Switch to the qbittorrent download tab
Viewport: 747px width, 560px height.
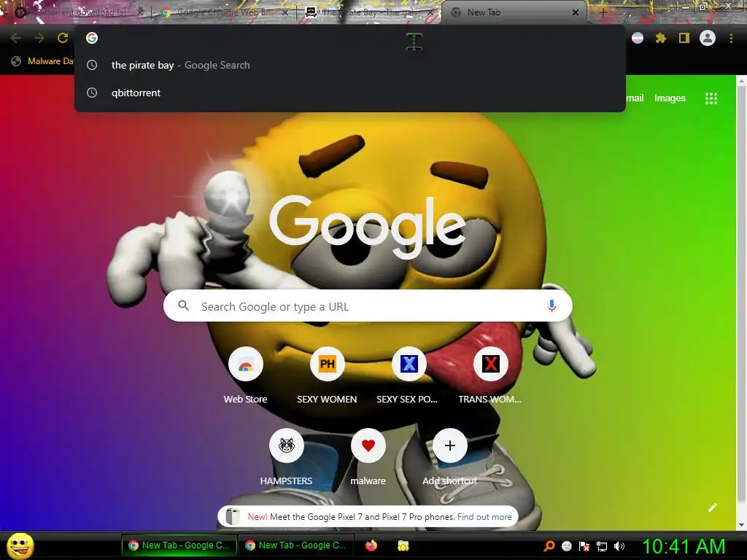pos(79,12)
